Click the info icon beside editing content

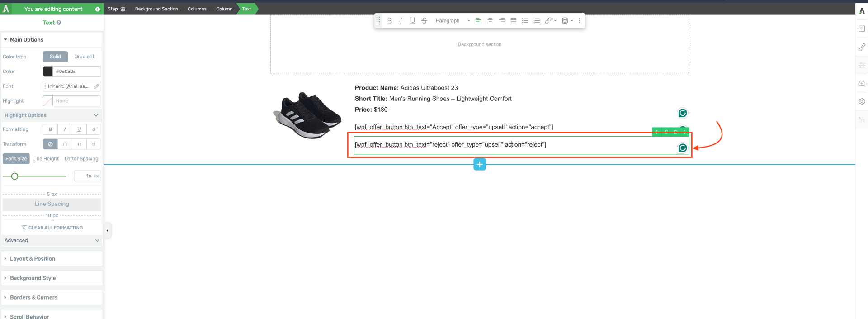coord(98,9)
